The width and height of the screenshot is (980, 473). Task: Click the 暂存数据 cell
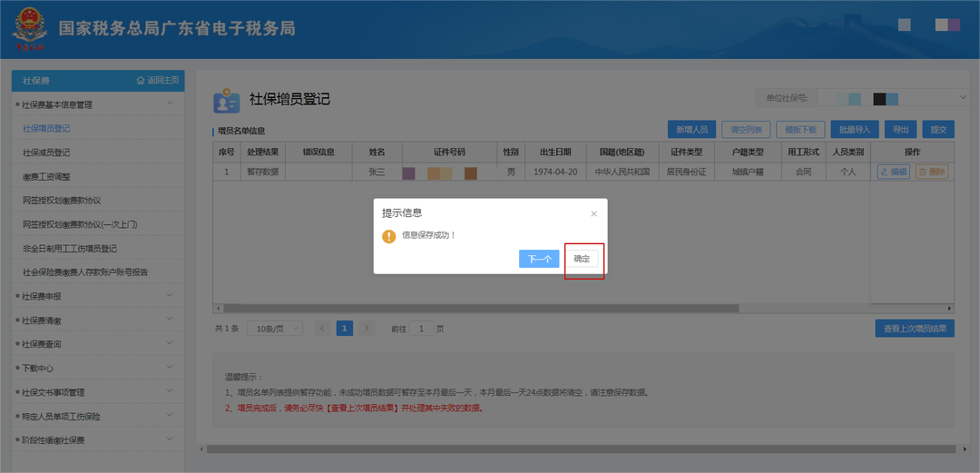[x=262, y=172]
